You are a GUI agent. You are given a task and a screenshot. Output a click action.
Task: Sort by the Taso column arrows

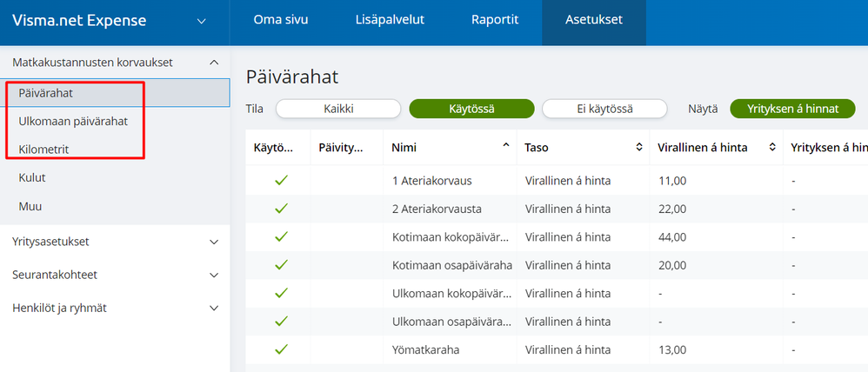coord(638,147)
